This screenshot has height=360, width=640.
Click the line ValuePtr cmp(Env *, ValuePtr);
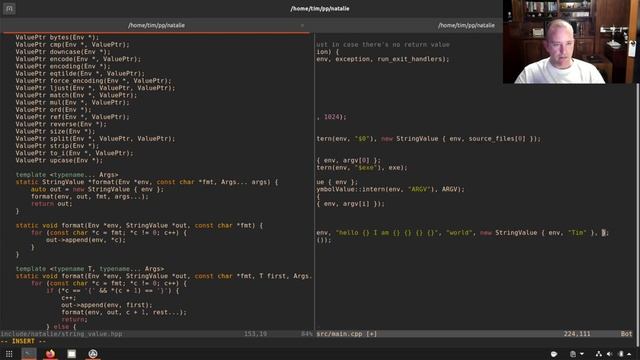pyautogui.click(x=72, y=44)
